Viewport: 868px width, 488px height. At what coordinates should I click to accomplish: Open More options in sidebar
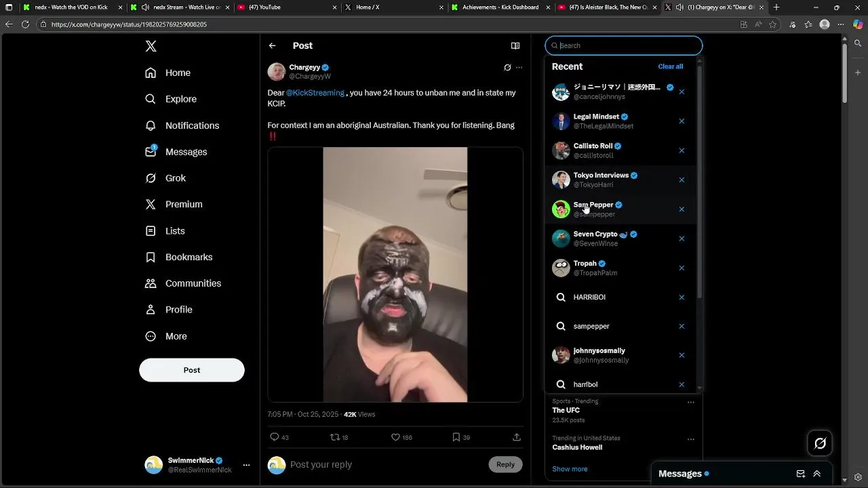(167, 336)
